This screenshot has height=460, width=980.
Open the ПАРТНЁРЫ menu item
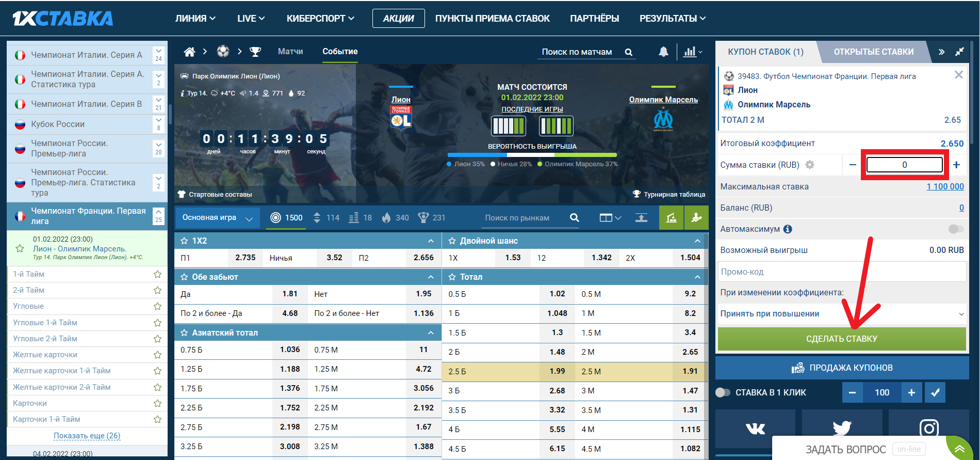(x=594, y=19)
